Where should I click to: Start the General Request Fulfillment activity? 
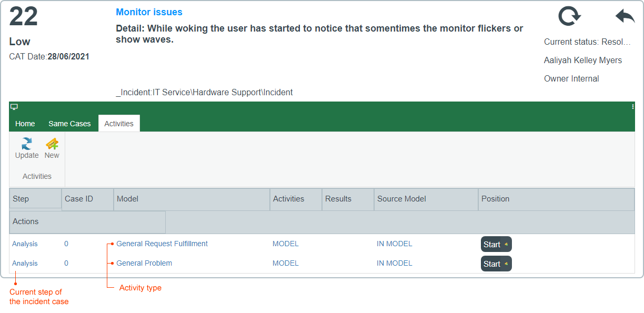pos(496,244)
